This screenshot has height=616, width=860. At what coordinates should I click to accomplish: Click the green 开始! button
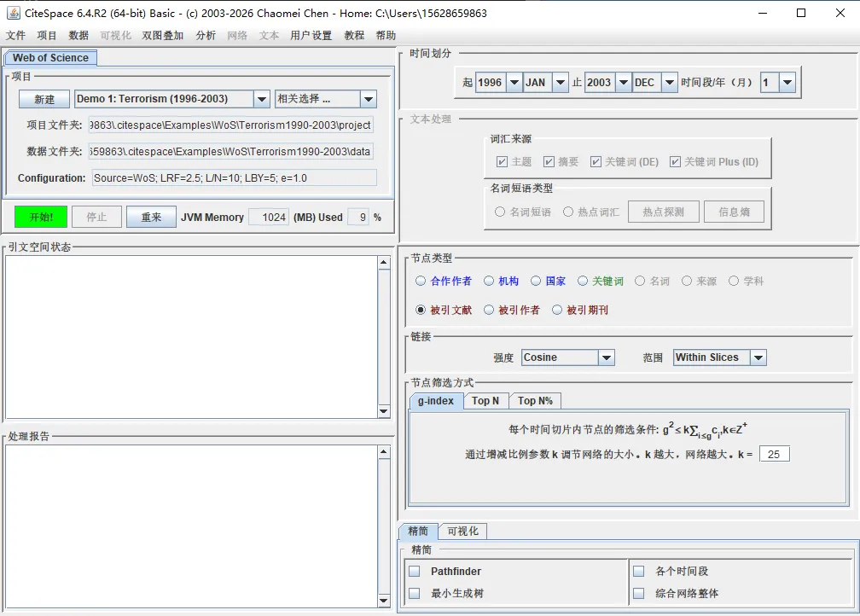[41, 217]
